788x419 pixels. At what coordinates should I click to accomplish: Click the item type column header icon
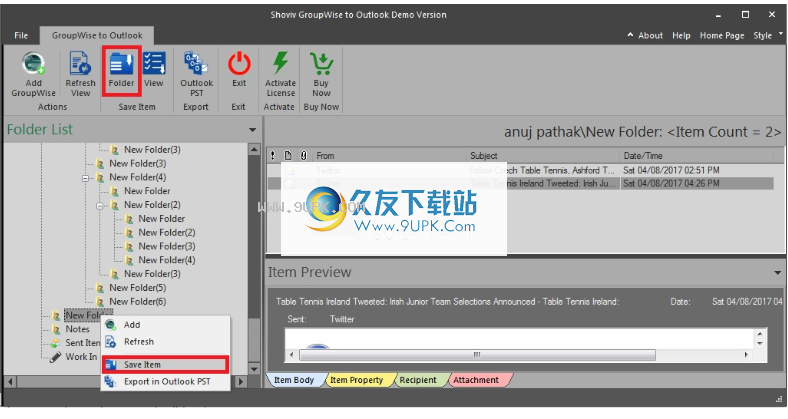tap(288, 156)
